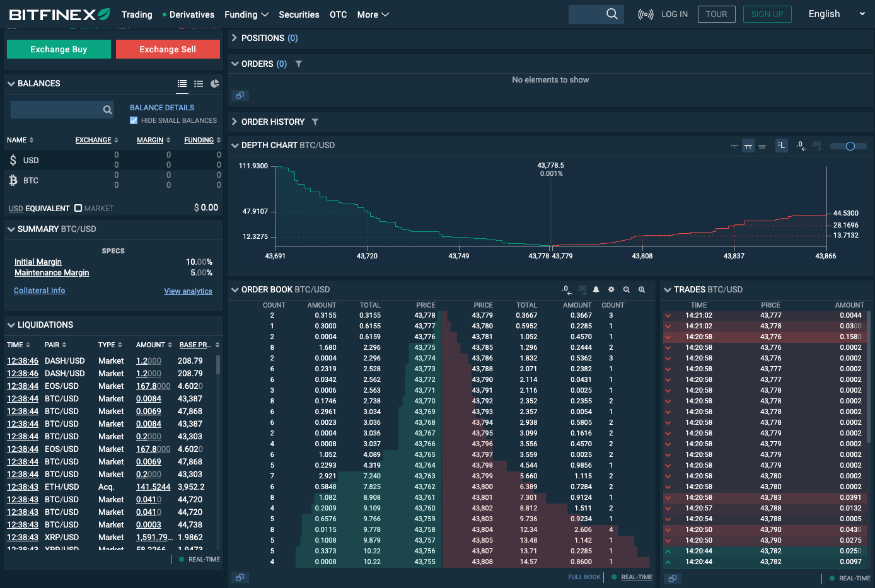The width and height of the screenshot is (875, 588).
Task: Open the More menu
Action: tap(373, 14)
